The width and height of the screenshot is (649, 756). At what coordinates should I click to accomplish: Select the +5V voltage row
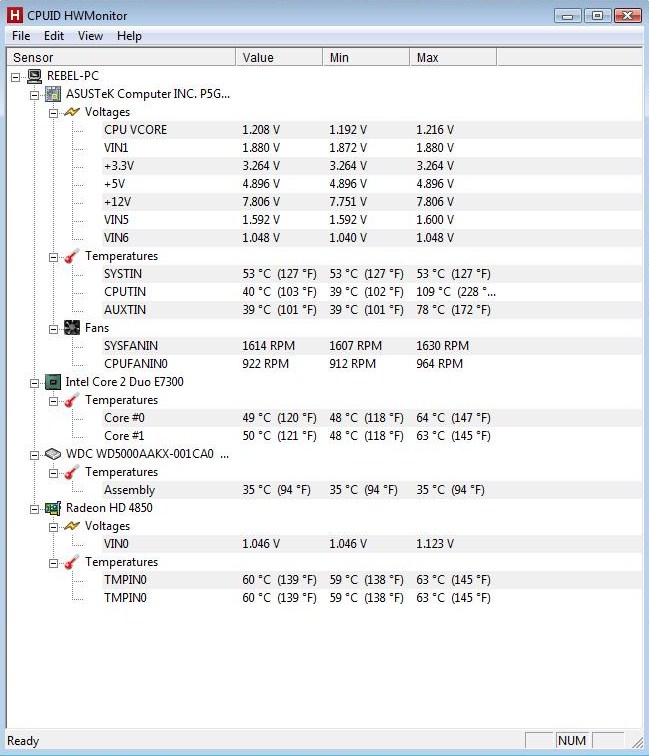tap(372, 184)
